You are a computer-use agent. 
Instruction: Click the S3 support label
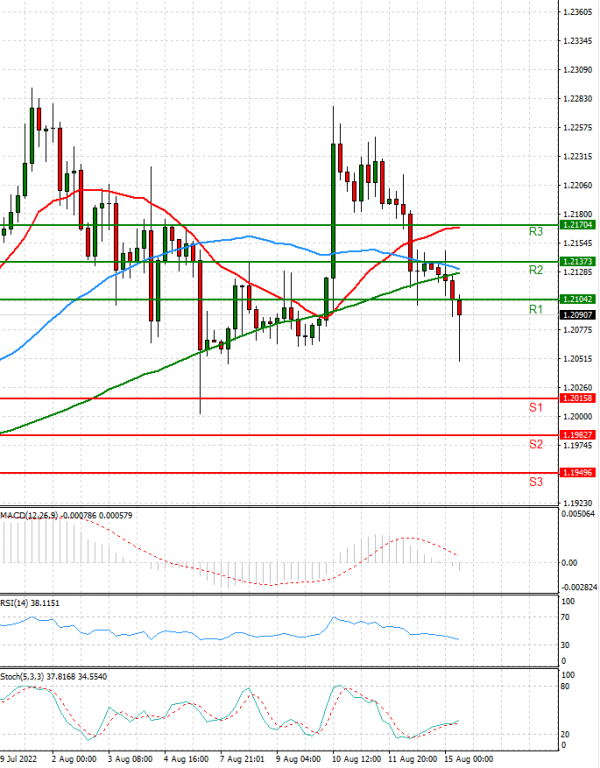[536, 482]
